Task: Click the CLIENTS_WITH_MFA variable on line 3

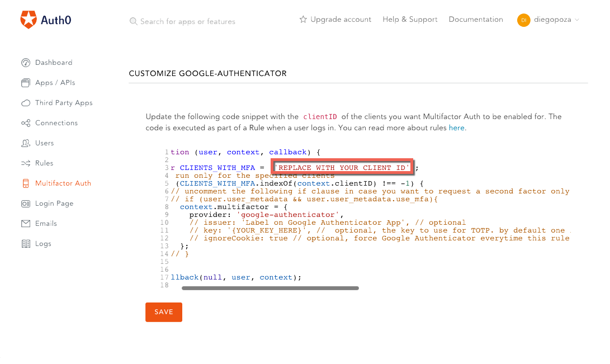Action: [x=217, y=168]
